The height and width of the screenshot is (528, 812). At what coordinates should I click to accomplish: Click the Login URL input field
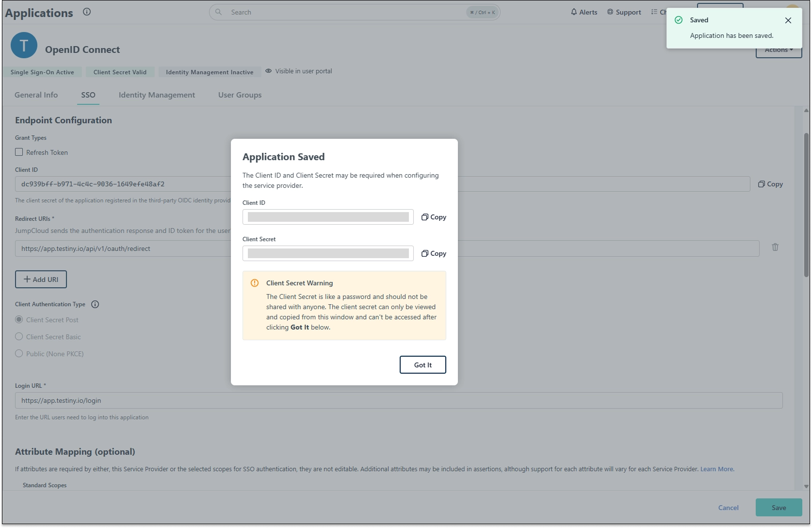[398, 401]
